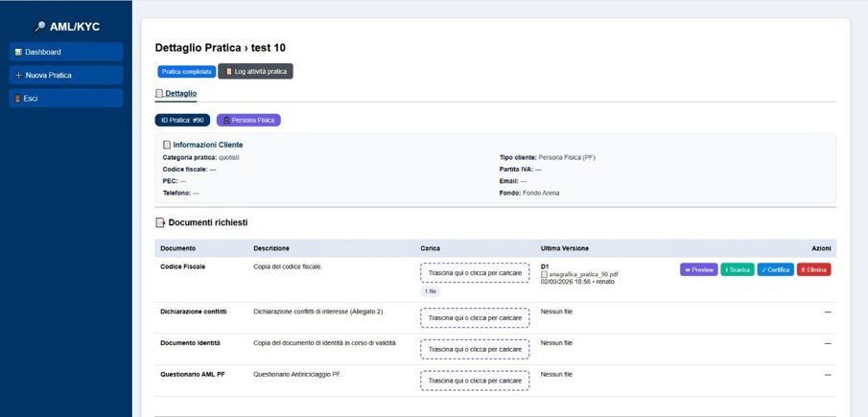Click the 'Documento identità' document name

[x=190, y=343]
